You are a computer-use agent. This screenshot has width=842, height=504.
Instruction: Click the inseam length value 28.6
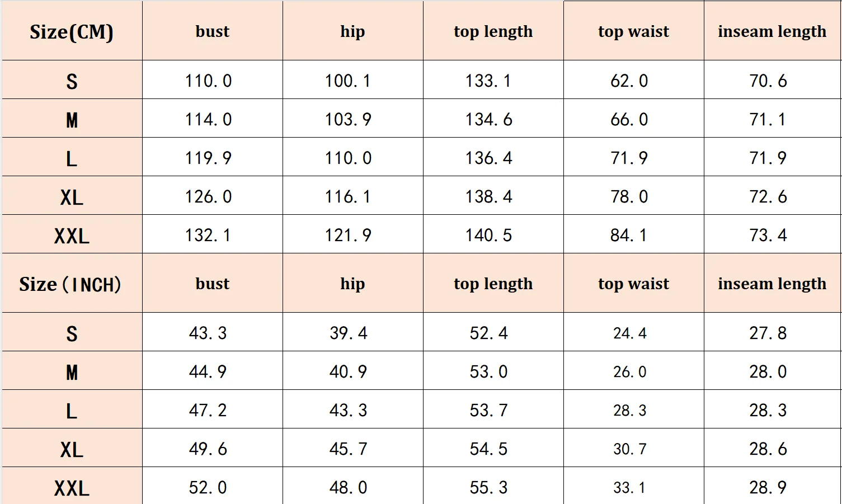[768, 449]
